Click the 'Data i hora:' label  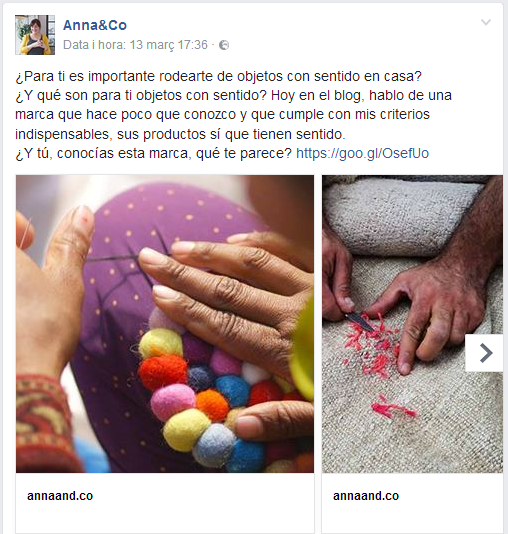94,45
